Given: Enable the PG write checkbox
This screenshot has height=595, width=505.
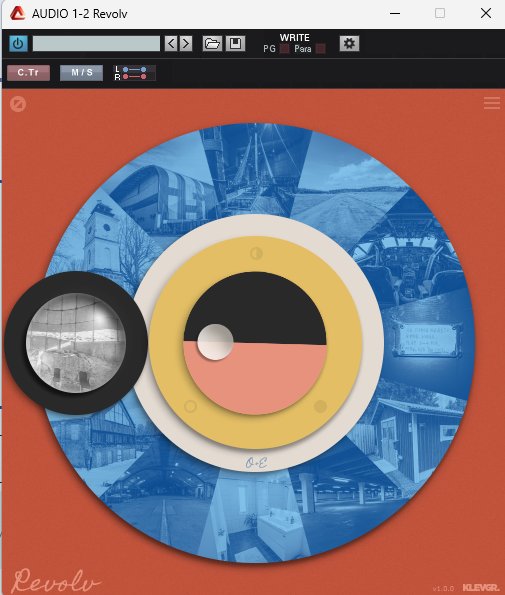Looking at the screenshot, I should pyautogui.click(x=284, y=49).
